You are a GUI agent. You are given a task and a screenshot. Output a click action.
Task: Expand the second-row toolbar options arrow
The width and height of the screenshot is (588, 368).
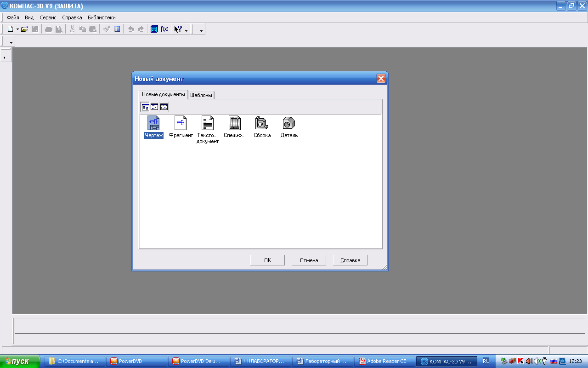(11, 42)
